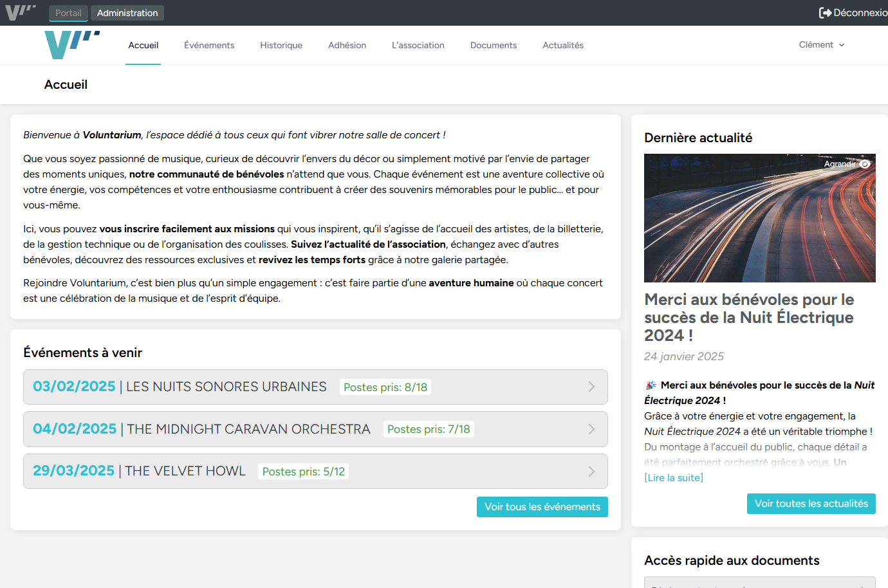Expand the Les Nuits Sonores Urbaines event row chevron
The height and width of the screenshot is (588, 888).
[x=591, y=387]
